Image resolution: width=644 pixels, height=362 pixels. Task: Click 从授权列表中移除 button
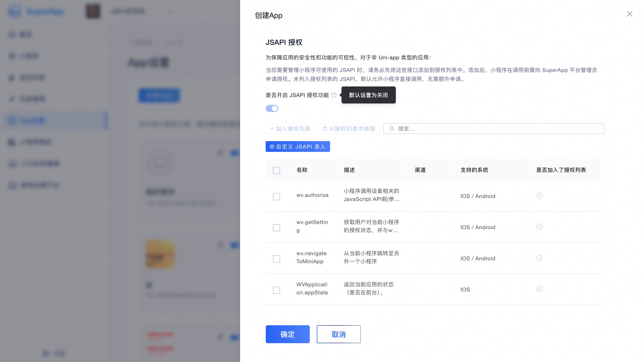[x=349, y=129]
